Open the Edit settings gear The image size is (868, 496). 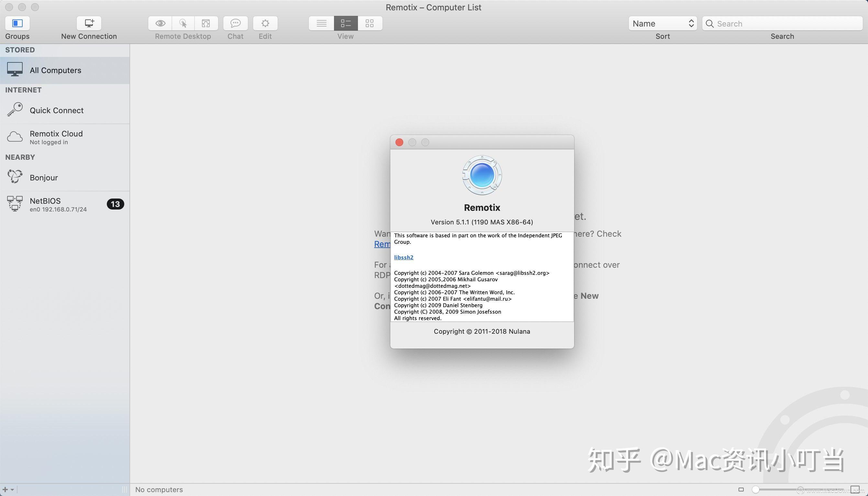tap(265, 23)
